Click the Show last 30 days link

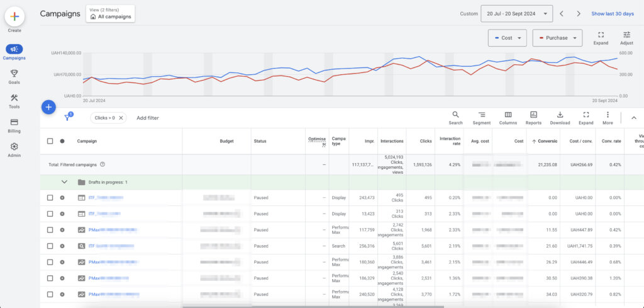pos(613,14)
